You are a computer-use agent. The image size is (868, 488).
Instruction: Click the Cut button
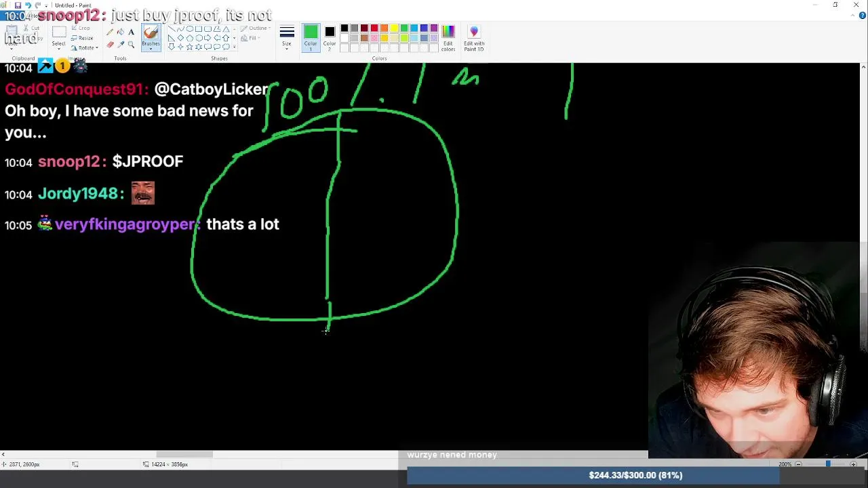click(31, 28)
